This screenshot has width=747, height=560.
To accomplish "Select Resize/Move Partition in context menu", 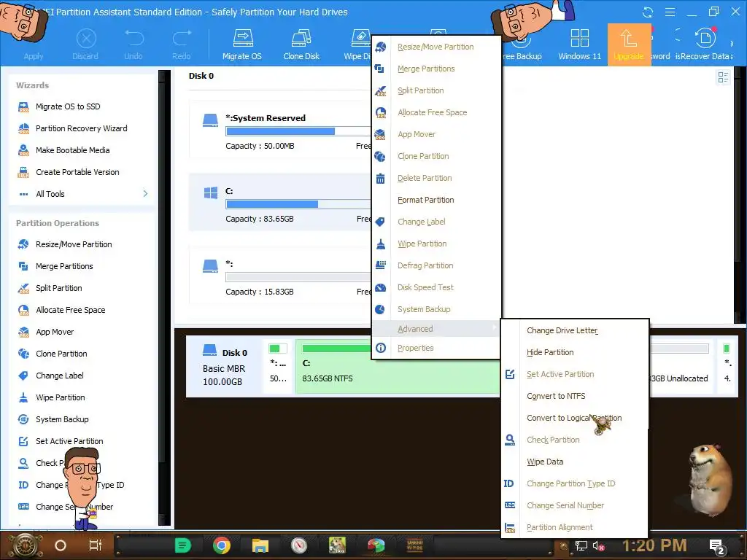I will (x=436, y=47).
